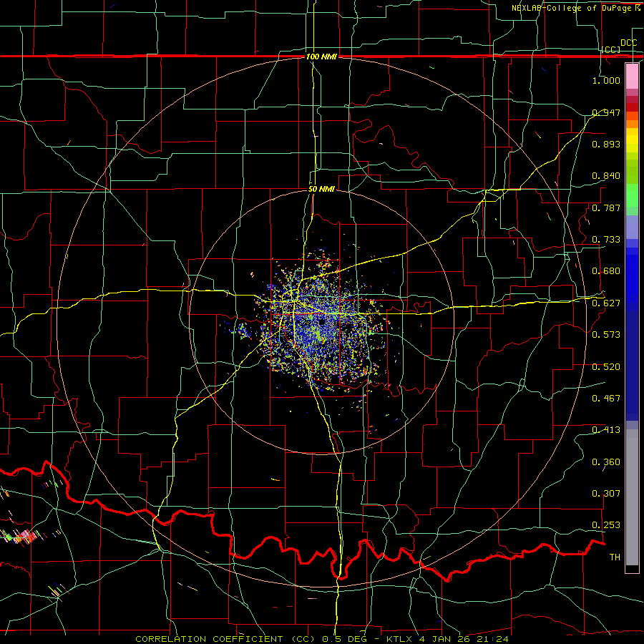
Task: Click the 0.733 scale value
Action: pos(606,240)
